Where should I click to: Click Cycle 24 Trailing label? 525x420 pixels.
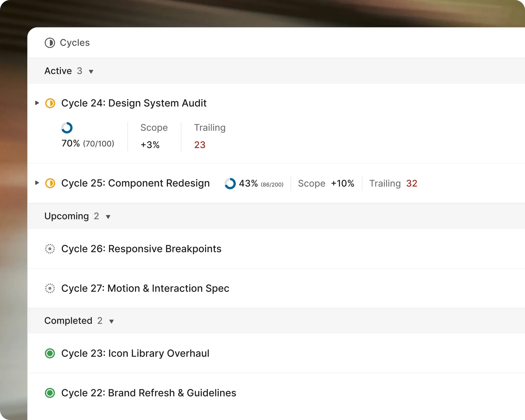click(x=210, y=128)
